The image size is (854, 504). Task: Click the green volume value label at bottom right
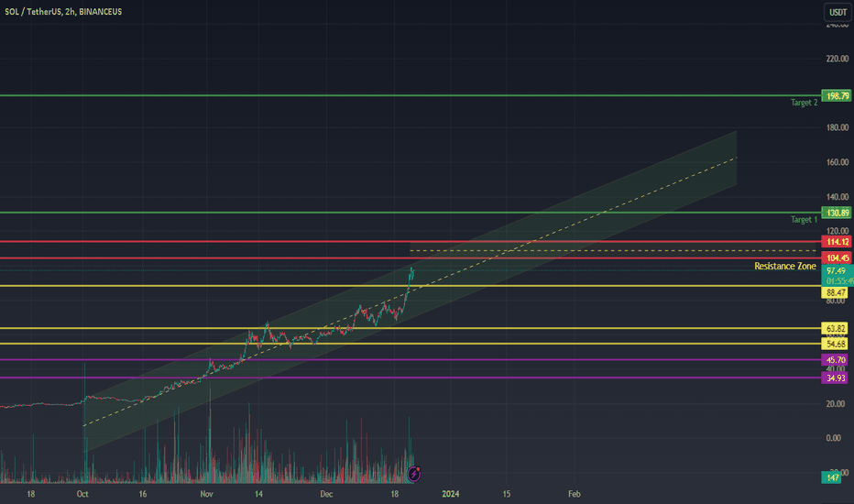(x=832, y=477)
